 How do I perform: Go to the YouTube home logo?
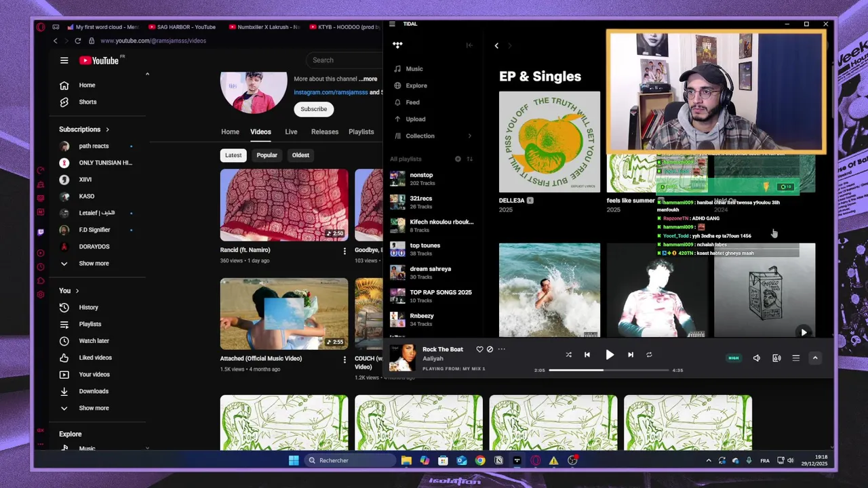[x=99, y=60]
